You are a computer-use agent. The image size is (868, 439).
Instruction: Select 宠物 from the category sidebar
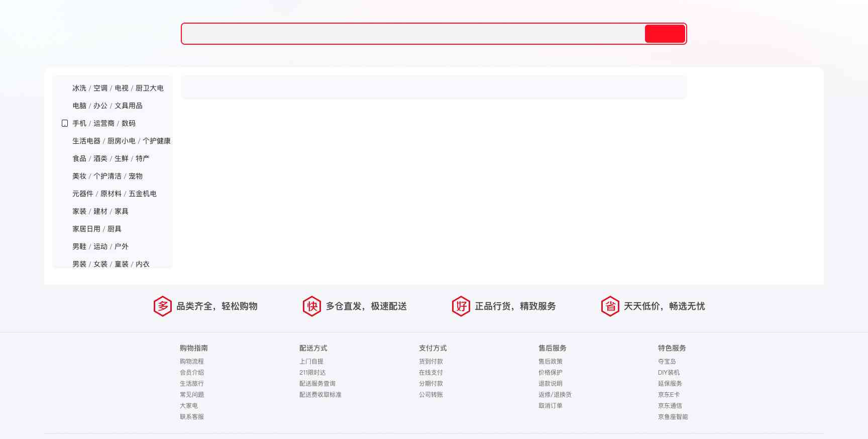pyautogui.click(x=136, y=176)
